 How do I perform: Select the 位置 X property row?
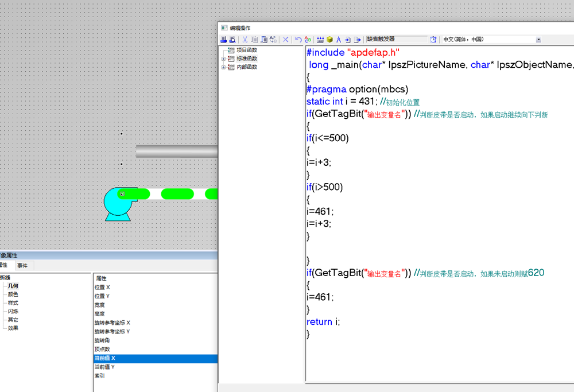point(102,287)
